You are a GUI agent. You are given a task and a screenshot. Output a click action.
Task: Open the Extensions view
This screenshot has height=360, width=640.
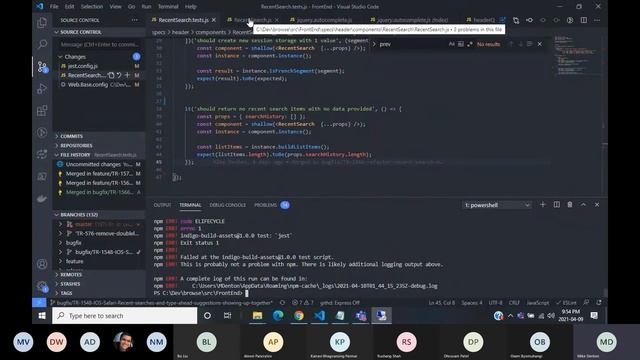point(42,111)
